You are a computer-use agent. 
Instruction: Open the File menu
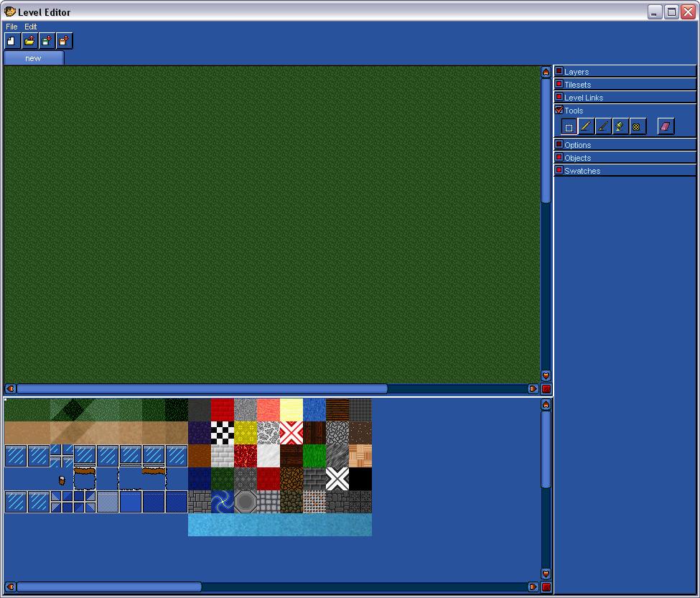11,27
